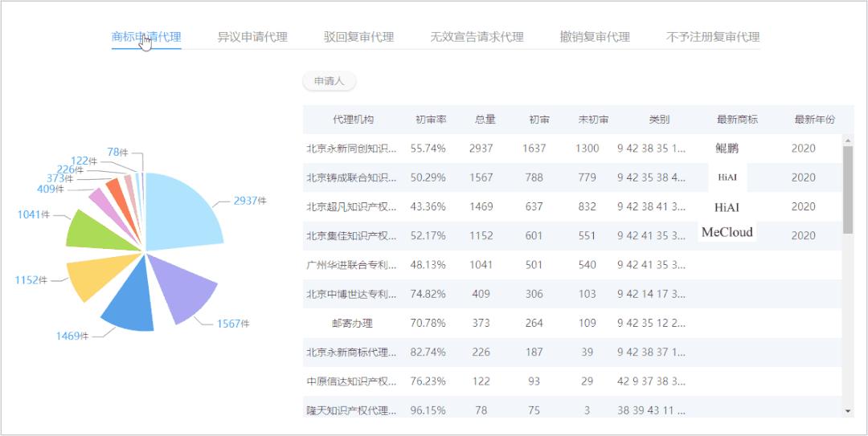Switch to the 异议申请代理 tab
The height and width of the screenshot is (436, 868).
click(x=252, y=37)
